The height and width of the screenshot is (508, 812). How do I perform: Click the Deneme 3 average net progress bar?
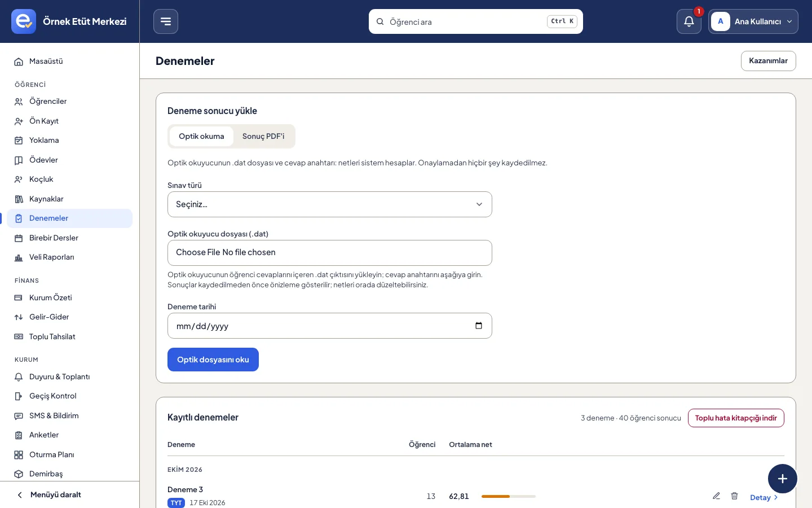pyautogui.click(x=509, y=496)
